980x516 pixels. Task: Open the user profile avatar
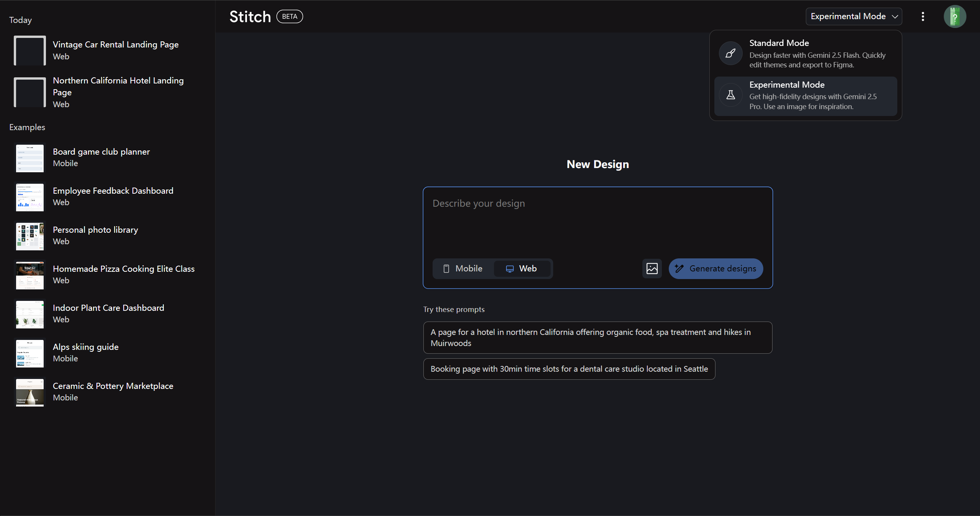coord(955,16)
